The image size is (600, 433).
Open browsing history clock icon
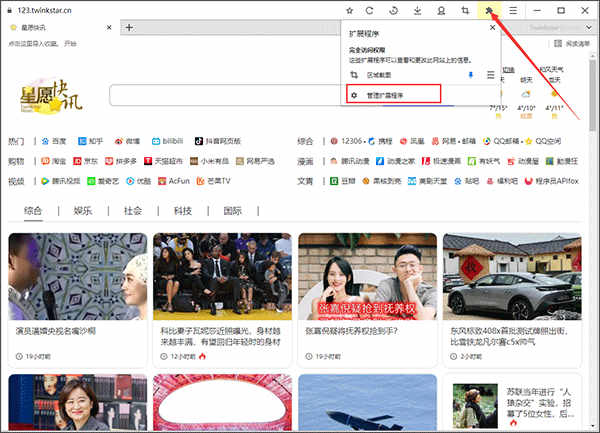393,11
